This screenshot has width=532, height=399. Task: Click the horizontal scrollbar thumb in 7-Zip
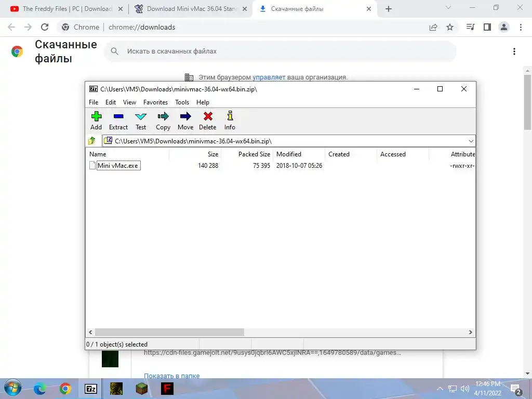[169, 332]
